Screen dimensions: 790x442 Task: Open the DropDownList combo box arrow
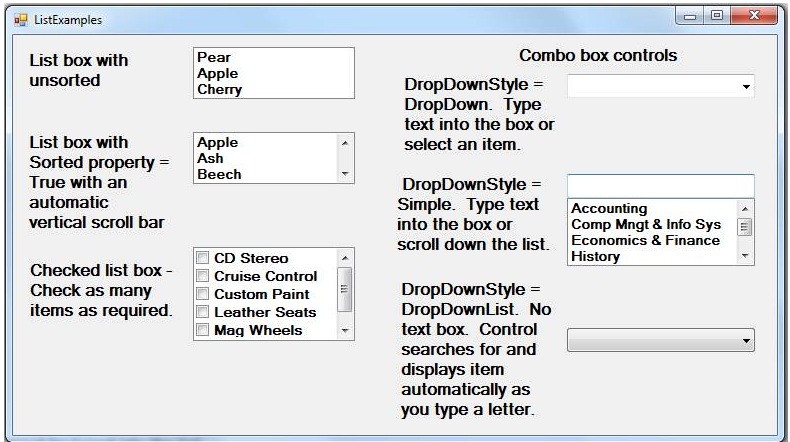(x=746, y=341)
